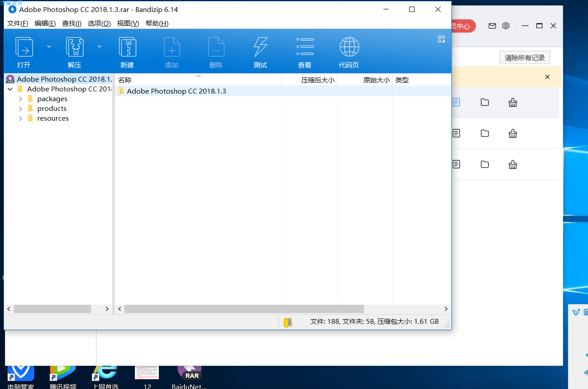Click the status bar text 文件: 188
This screenshot has width=588, height=389.
[x=324, y=322]
